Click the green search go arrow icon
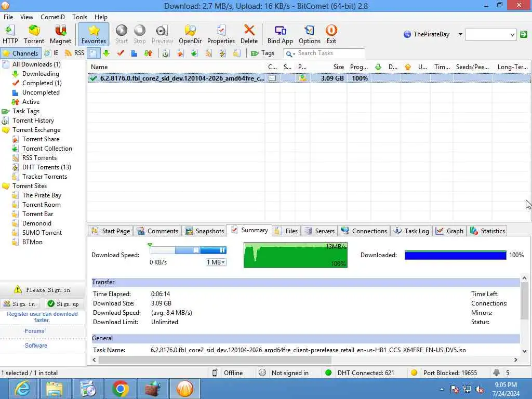This screenshot has width=532, height=399. pos(524,34)
